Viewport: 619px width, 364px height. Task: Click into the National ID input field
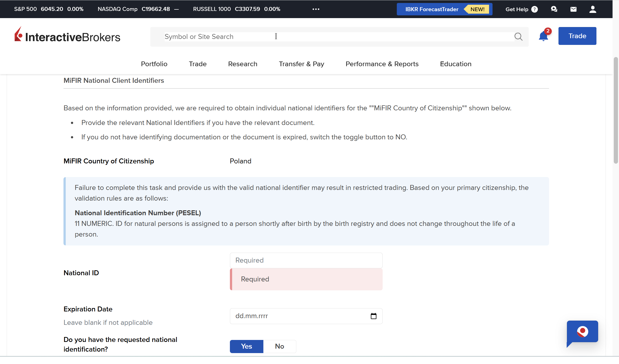pyautogui.click(x=306, y=260)
